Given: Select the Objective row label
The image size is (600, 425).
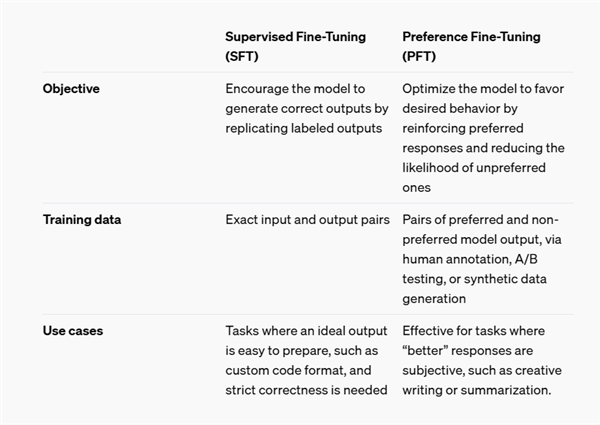Looking at the screenshot, I should (x=70, y=89).
